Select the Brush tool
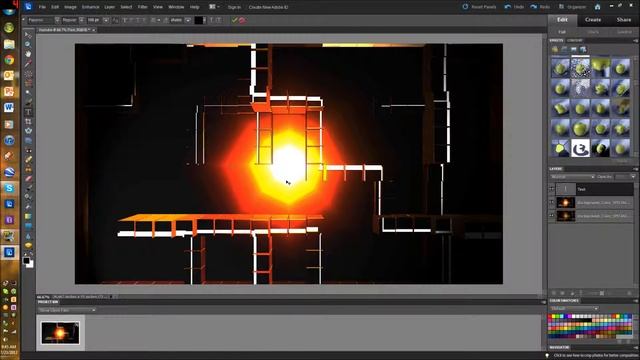640x360 pixels. click(28, 188)
